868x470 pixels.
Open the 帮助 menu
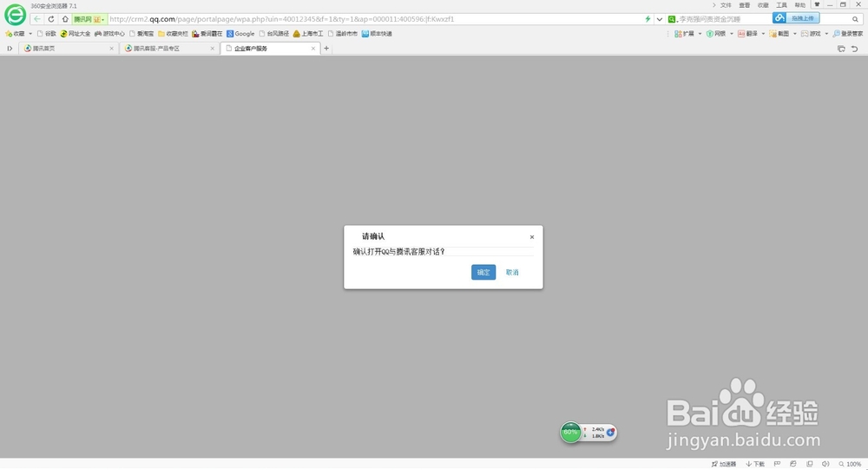pos(800,5)
